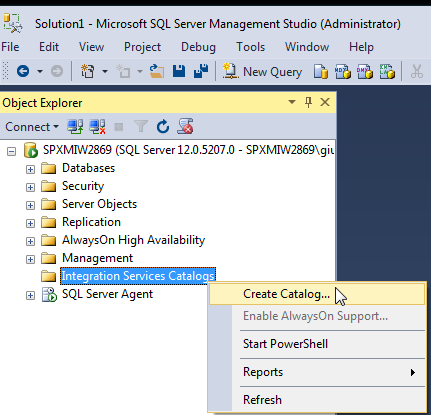Click the Navigate Forward arrow icon
Image resolution: width=431 pixels, height=415 pixels.
coord(57,71)
